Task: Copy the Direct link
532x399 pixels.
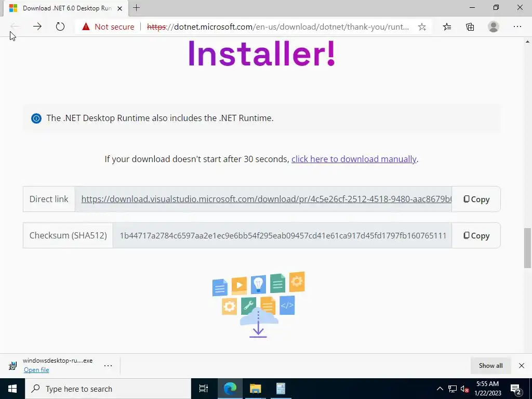Action: [476, 199]
